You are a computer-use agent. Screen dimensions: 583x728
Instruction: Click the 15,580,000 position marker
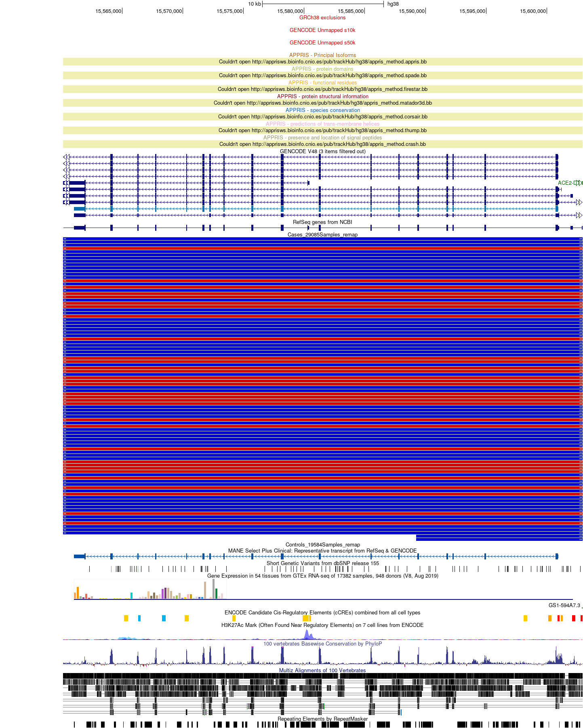[x=290, y=11]
